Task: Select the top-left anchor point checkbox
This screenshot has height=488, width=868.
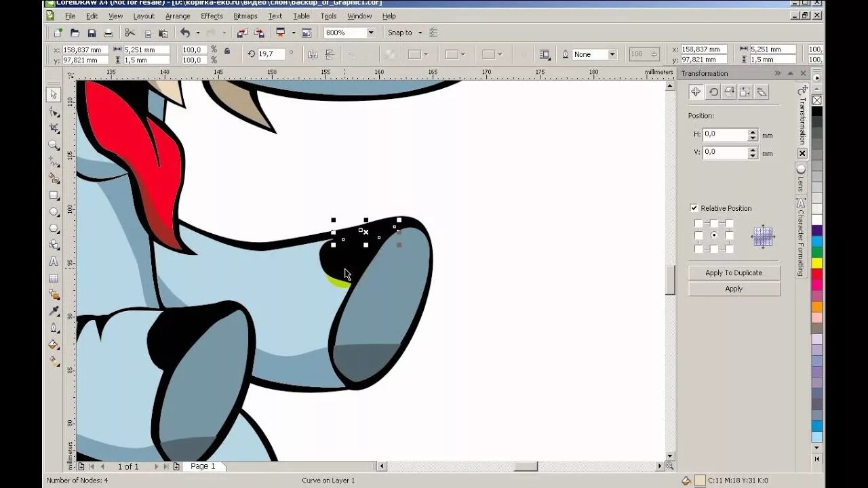Action: coord(698,223)
